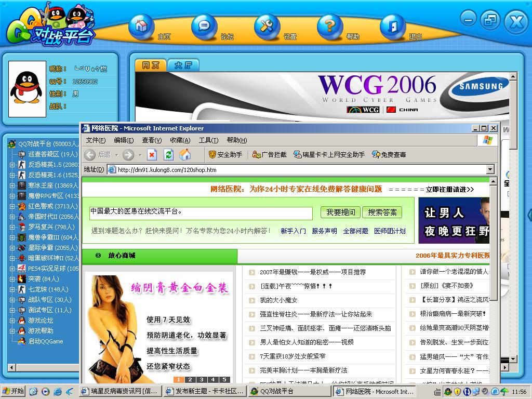This screenshot has height=399, width=532.
Task: Show desktop from the quick launch
Action: coord(33,392)
